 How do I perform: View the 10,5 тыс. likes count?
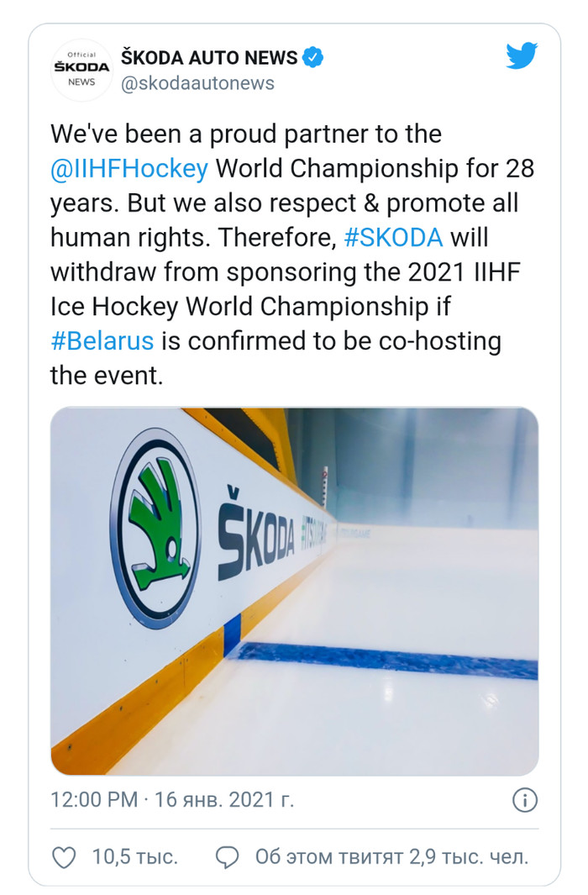point(134,857)
